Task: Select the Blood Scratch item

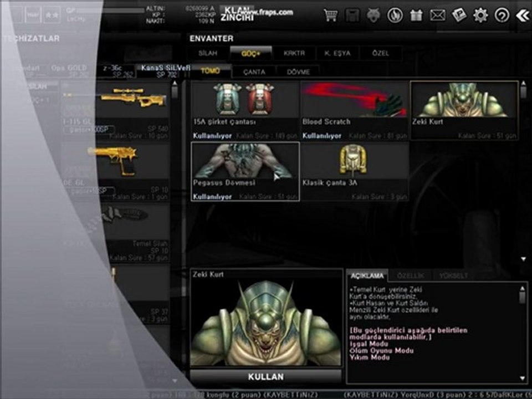Action: pyautogui.click(x=355, y=111)
